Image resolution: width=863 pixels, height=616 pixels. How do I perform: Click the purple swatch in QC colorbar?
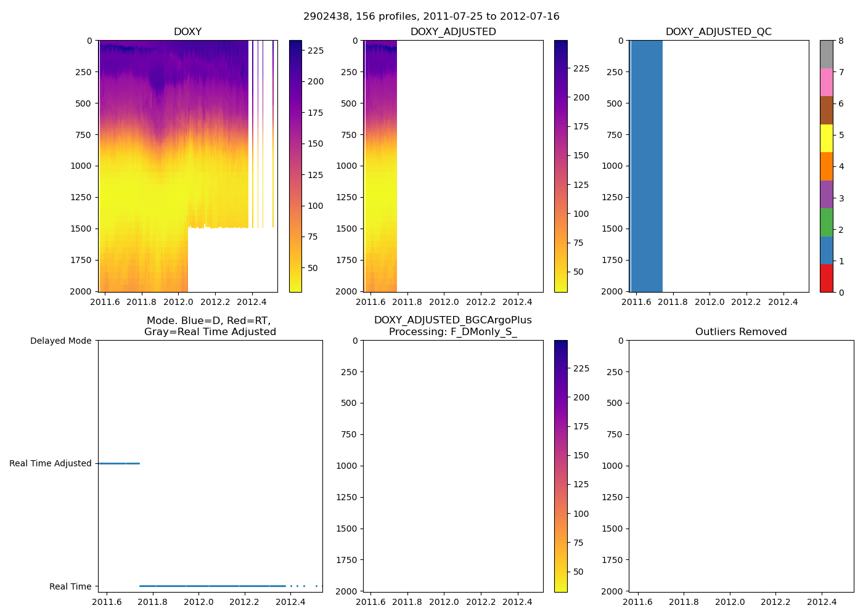click(x=826, y=194)
